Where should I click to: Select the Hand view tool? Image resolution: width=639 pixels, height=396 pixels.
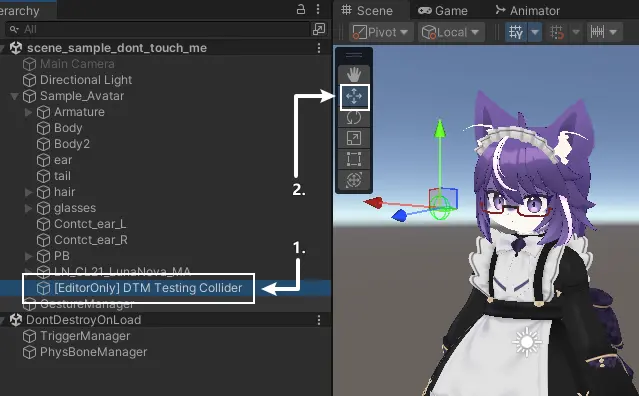[354, 75]
